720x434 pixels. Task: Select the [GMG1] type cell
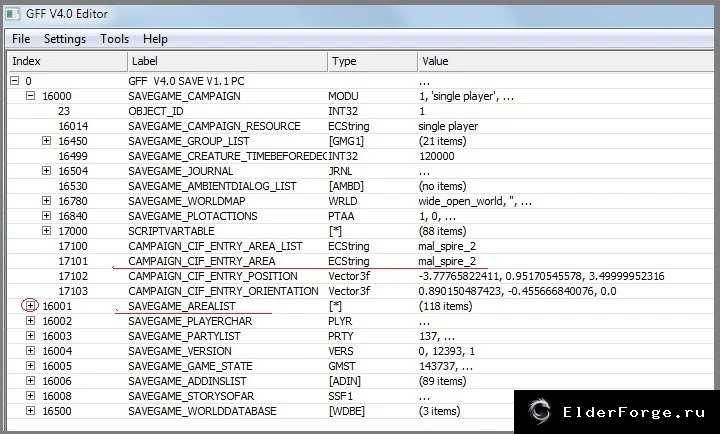(x=346, y=141)
